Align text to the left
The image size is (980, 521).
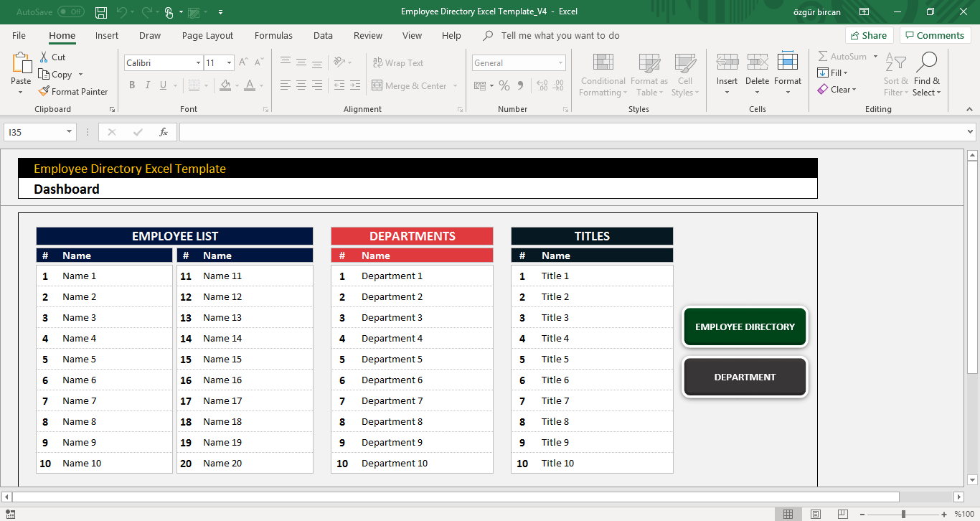point(285,85)
